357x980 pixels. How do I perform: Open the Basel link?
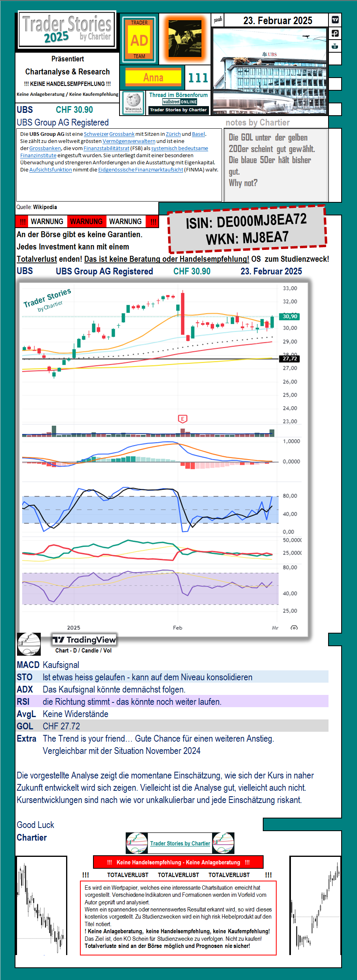click(198, 134)
